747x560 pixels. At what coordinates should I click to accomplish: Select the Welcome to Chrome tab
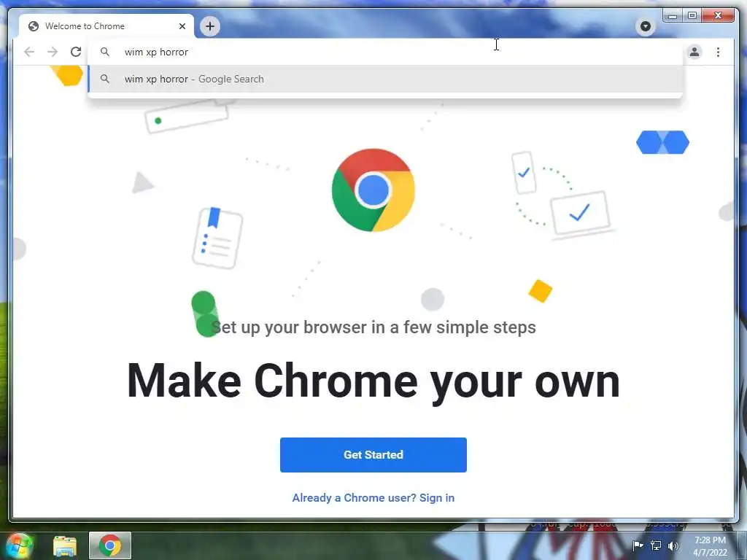(107, 26)
